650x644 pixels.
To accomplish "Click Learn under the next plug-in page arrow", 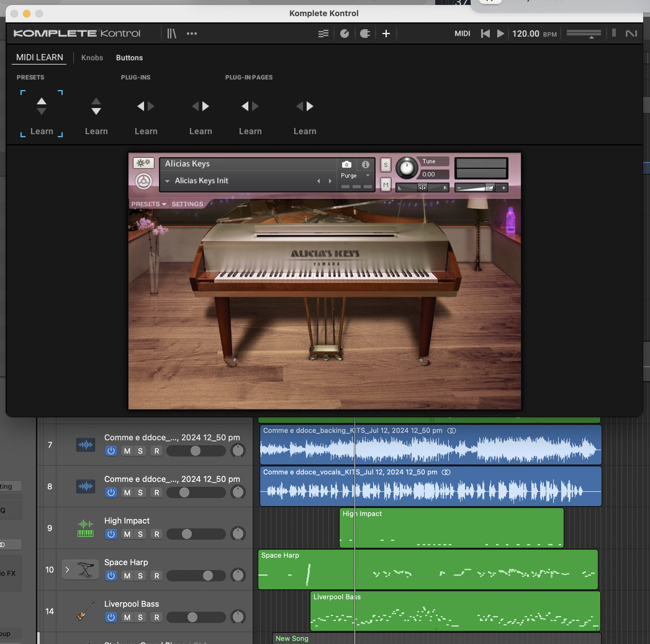I will [x=305, y=131].
